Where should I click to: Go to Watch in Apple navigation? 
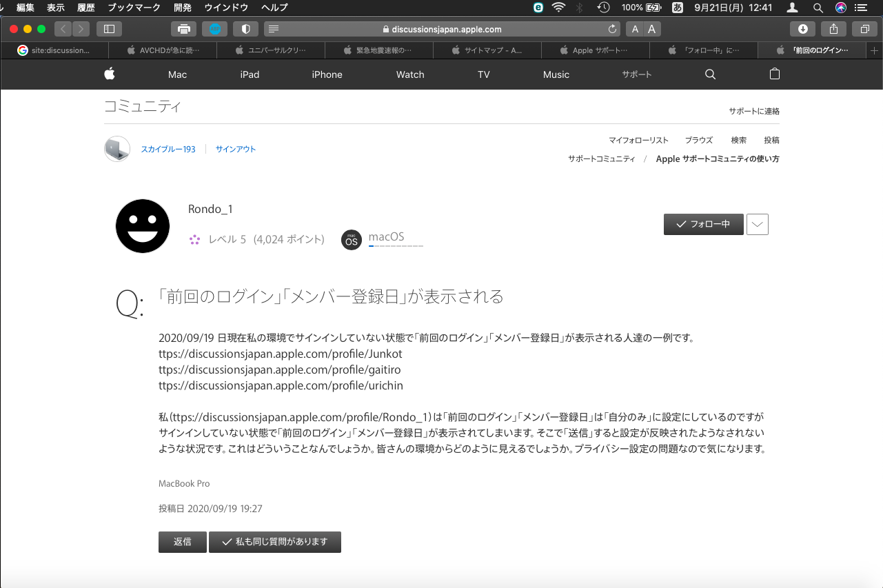(410, 74)
